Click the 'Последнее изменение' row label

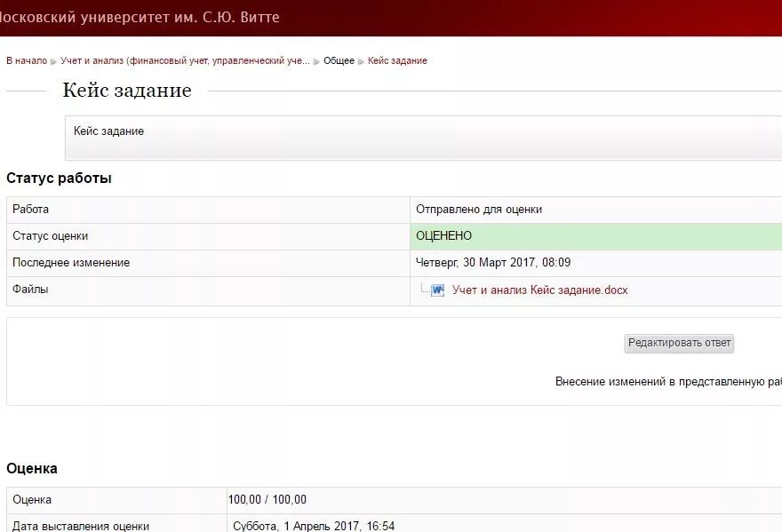(71, 263)
